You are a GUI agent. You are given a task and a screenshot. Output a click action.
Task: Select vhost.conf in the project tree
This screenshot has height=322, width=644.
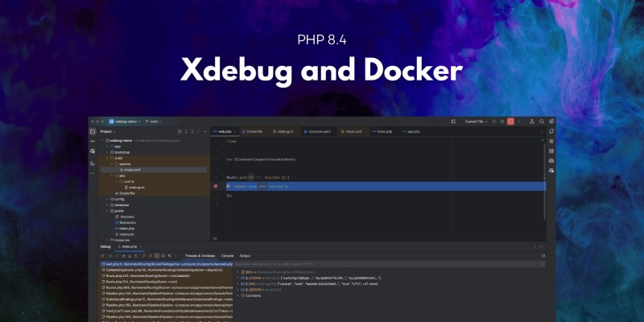(x=130, y=170)
